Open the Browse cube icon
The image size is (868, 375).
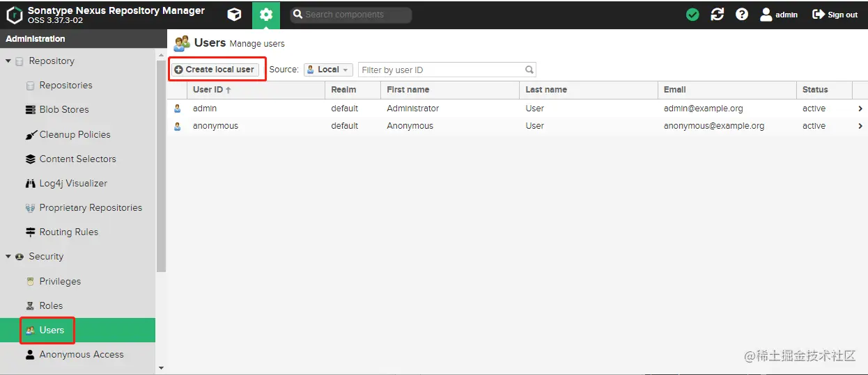(235, 15)
